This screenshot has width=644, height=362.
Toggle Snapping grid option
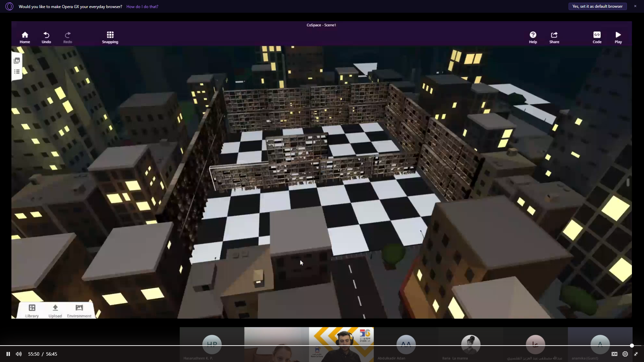110,37
